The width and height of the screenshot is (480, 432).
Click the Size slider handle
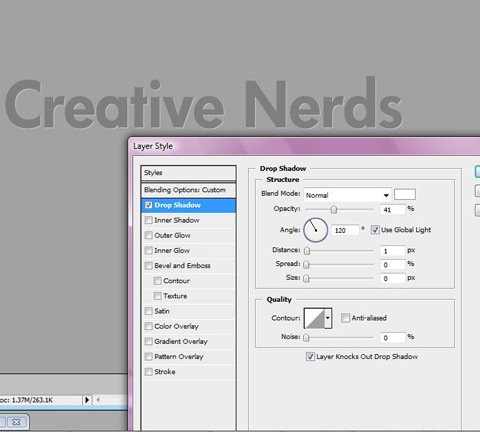307,278
